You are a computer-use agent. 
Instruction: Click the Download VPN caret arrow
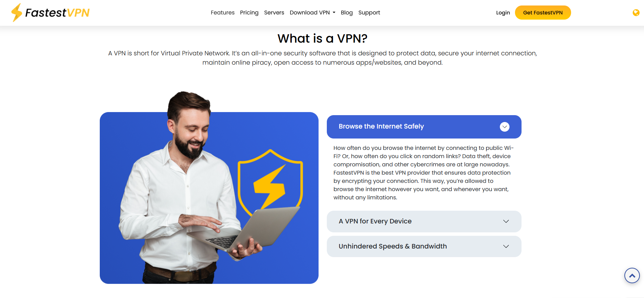(x=334, y=13)
